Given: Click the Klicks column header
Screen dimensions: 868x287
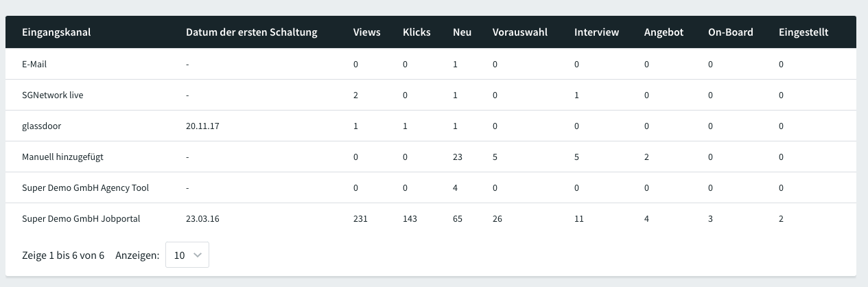Looking at the screenshot, I should 417,32.
